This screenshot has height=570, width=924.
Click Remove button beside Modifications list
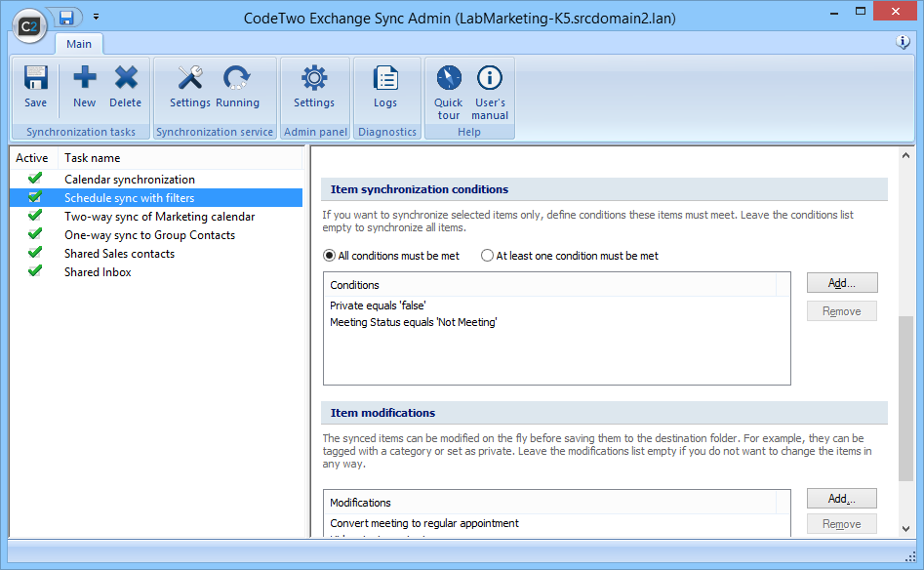click(x=842, y=524)
